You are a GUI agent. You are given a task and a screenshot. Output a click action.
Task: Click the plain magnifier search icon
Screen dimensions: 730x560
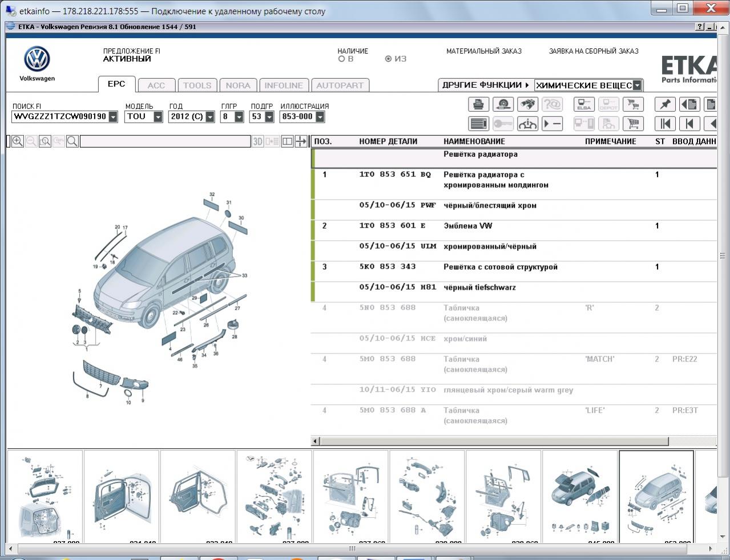pyautogui.click(x=72, y=141)
